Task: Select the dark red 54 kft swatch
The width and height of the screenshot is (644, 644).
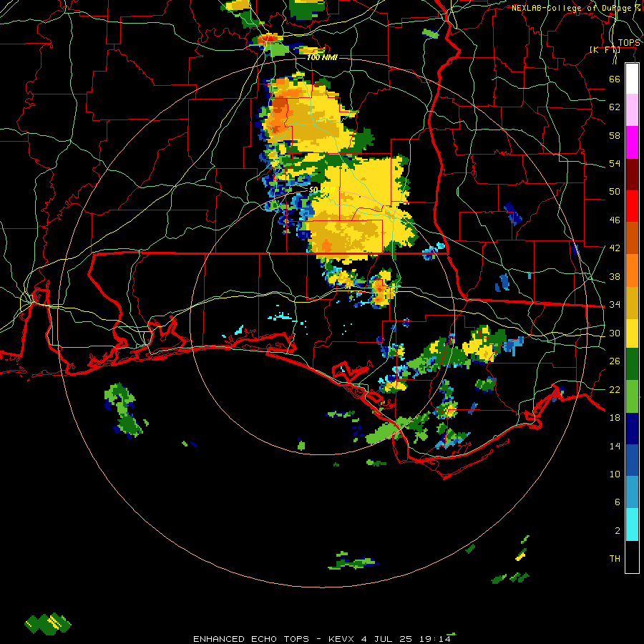Action: point(632,175)
